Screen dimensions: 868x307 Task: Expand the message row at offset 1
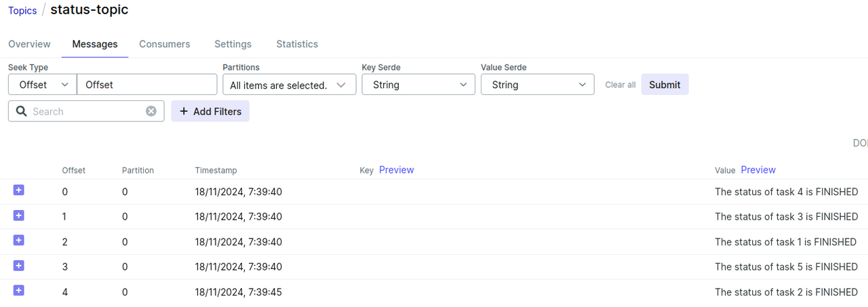coord(18,216)
